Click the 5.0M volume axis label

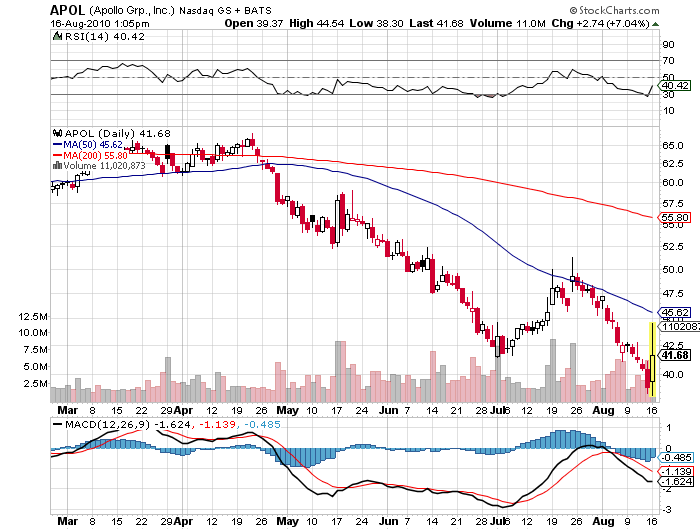[x=35, y=367]
